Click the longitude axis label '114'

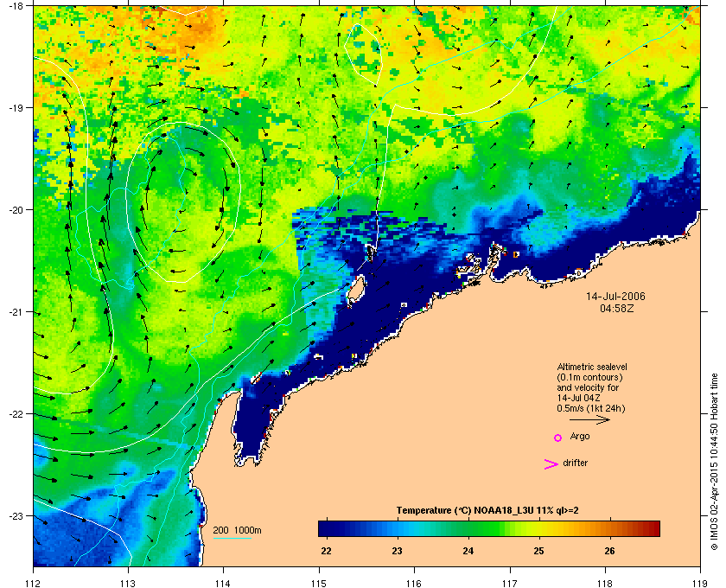pyautogui.click(x=223, y=584)
